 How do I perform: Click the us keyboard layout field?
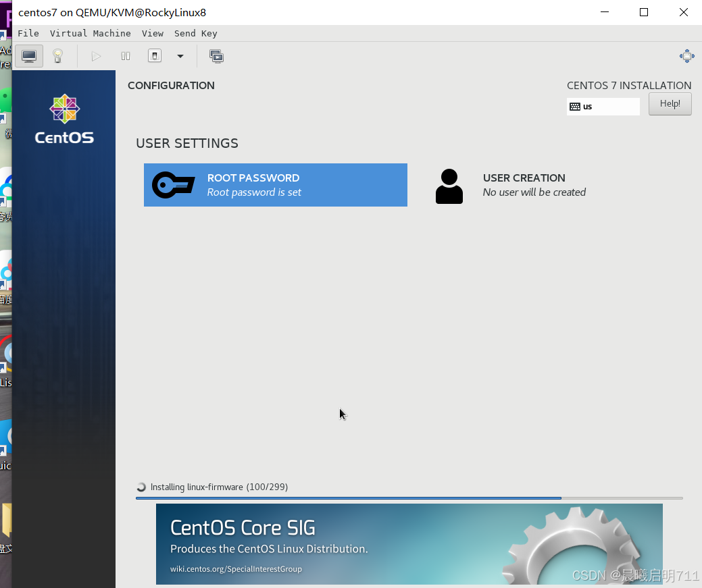pos(603,106)
